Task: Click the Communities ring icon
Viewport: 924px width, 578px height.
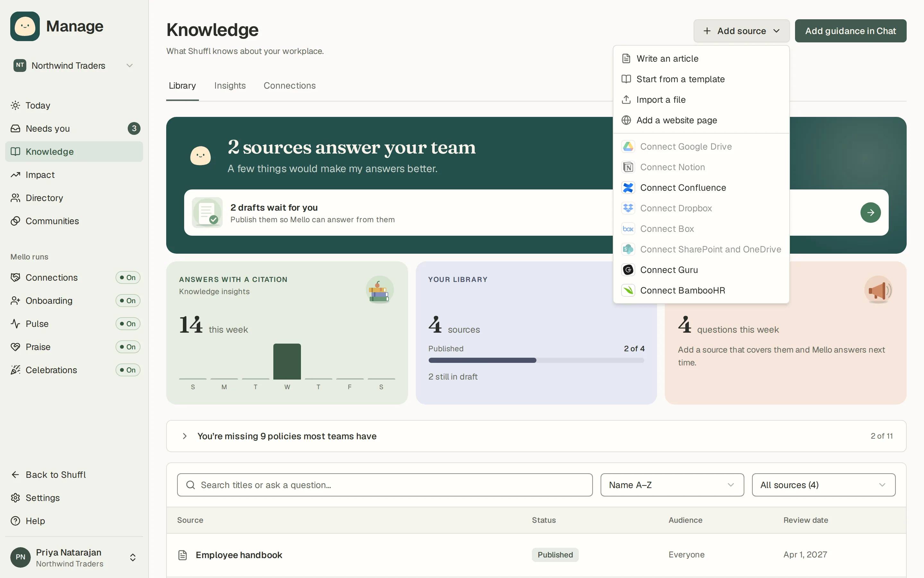Action: tap(15, 221)
